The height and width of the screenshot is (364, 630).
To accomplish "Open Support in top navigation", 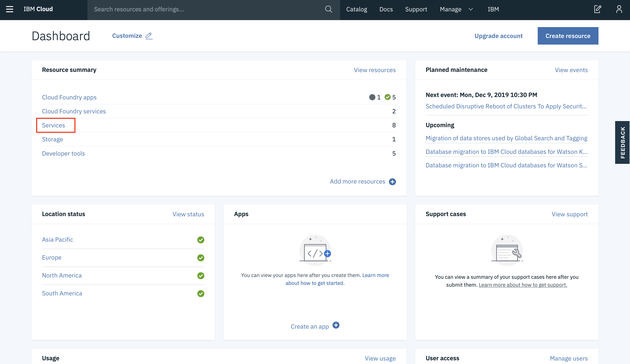I will (x=416, y=9).
